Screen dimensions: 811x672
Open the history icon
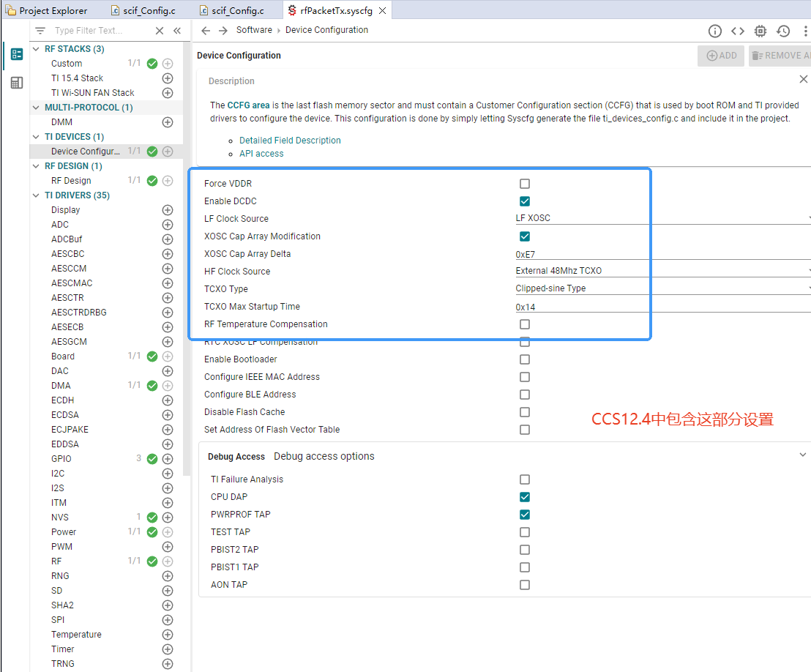[783, 31]
